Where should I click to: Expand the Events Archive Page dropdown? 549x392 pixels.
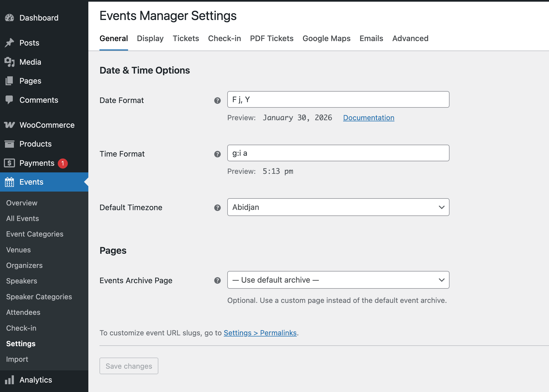point(338,280)
